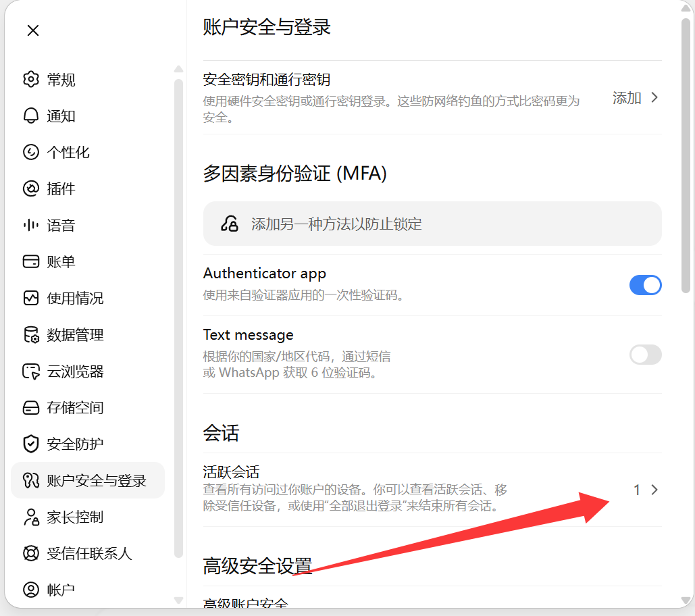Click the 通知 bell icon

click(x=30, y=115)
